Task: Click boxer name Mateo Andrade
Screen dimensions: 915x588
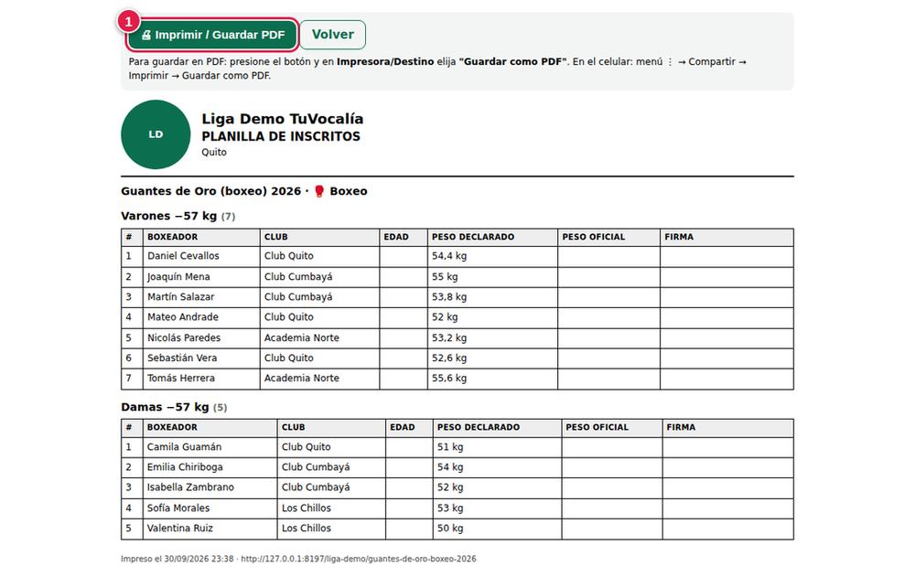Action: point(183,317)
